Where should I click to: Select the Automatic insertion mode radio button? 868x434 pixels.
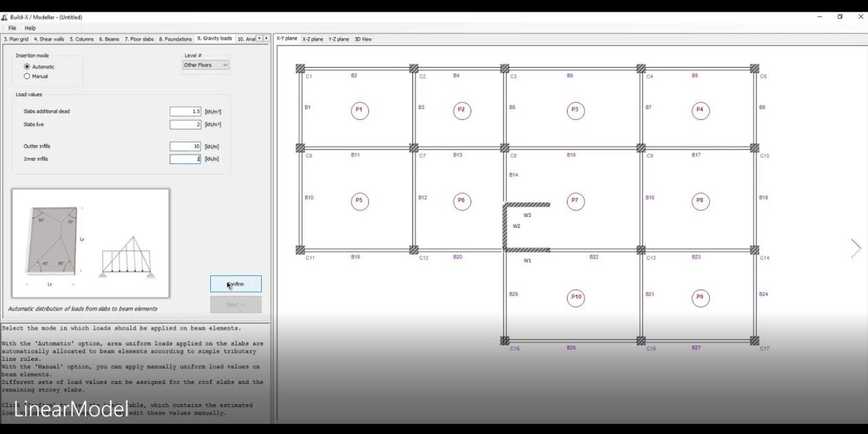[27, 66]
